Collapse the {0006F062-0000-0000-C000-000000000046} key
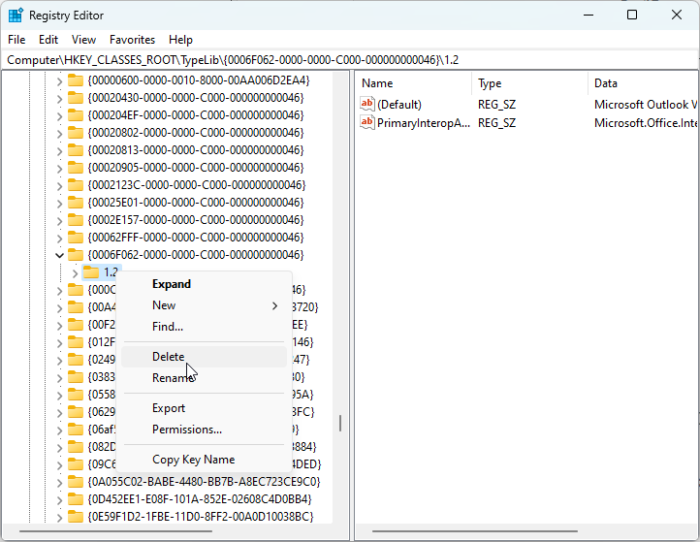Screen dimensions: 700x542 tap(59, 255)
